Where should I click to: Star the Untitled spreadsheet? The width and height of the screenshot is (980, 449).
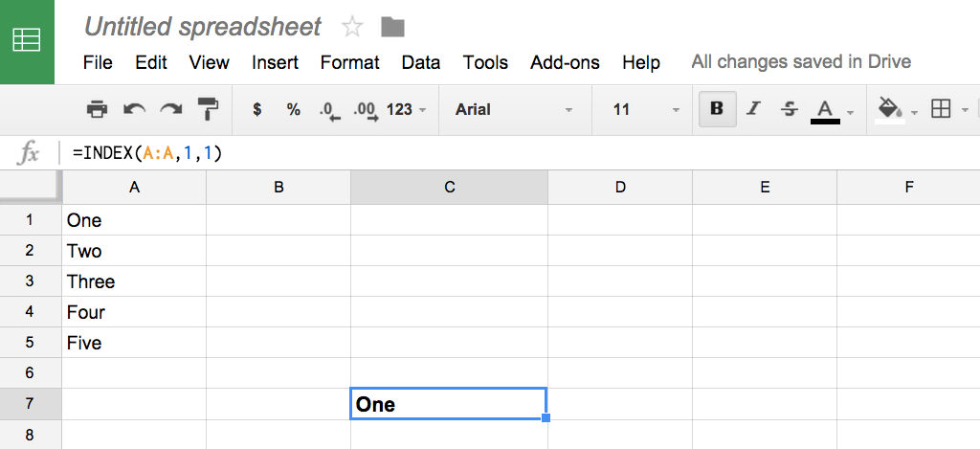pos(352,27)
